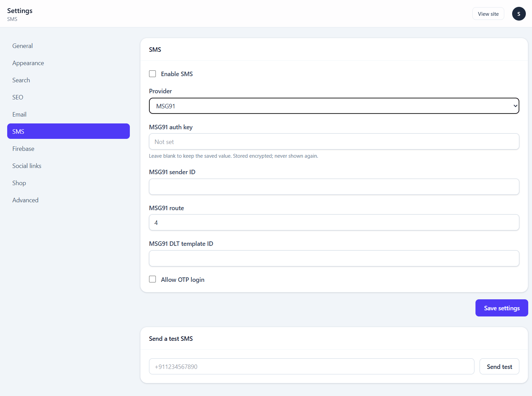Toggle the Allow OTP login checkbox

(x=152, y=279)
